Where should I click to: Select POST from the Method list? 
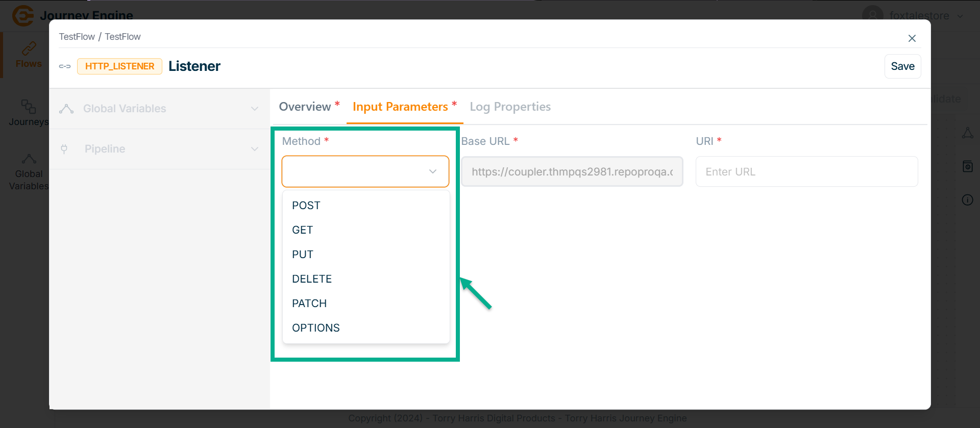(306, 206)
